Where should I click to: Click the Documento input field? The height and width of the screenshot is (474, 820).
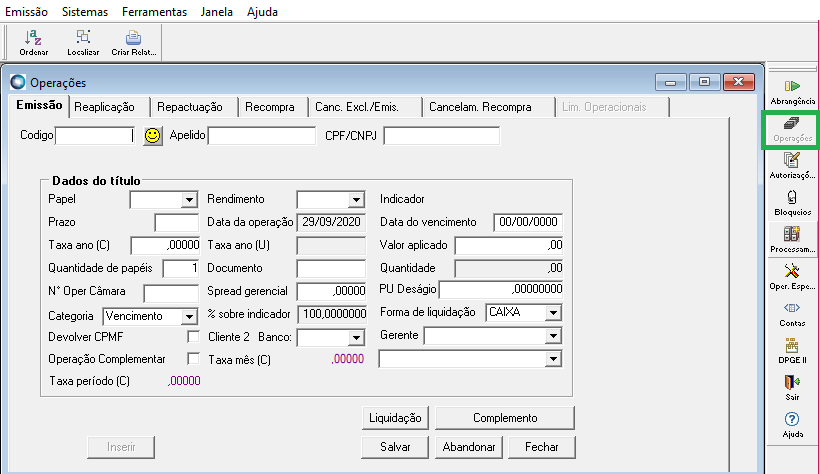(x=331, y=269)
